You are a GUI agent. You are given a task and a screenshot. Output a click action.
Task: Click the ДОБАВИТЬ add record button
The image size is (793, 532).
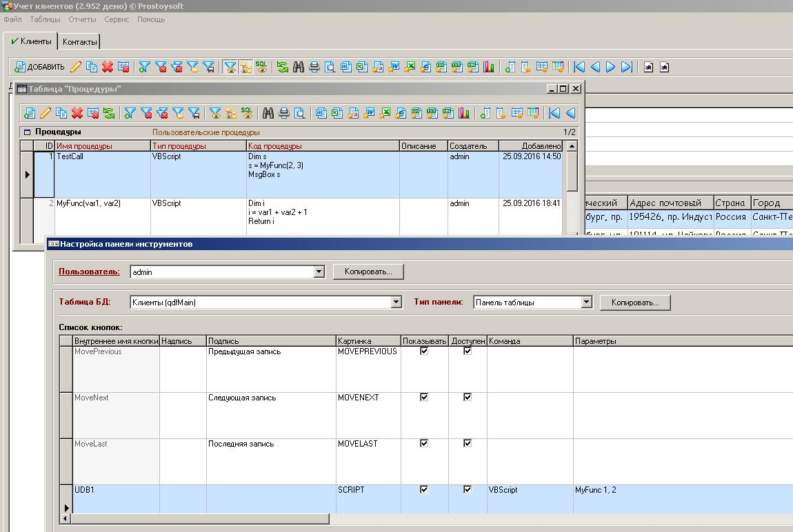click(39, 67)
